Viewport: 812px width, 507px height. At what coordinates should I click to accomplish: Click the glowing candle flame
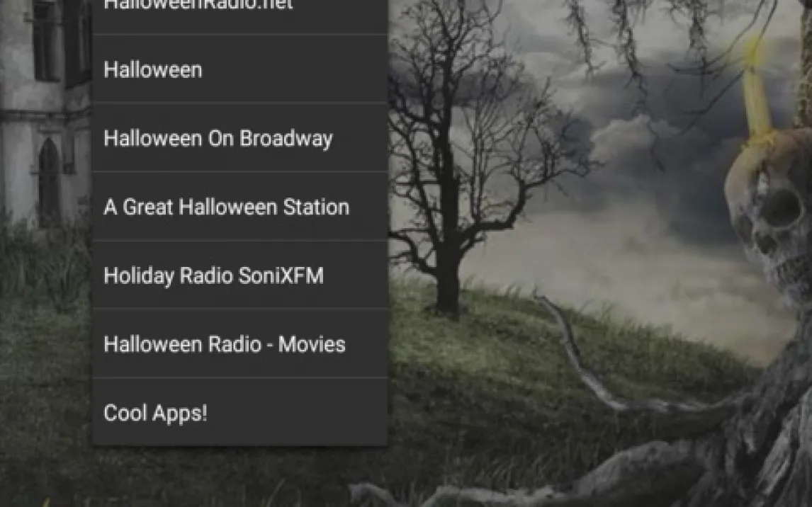[753, 52]
